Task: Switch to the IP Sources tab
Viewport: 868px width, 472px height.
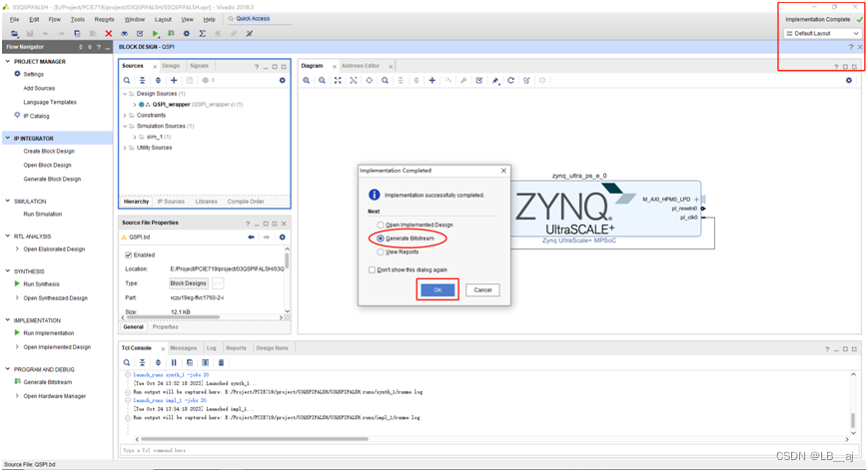Action: point(171,202)
